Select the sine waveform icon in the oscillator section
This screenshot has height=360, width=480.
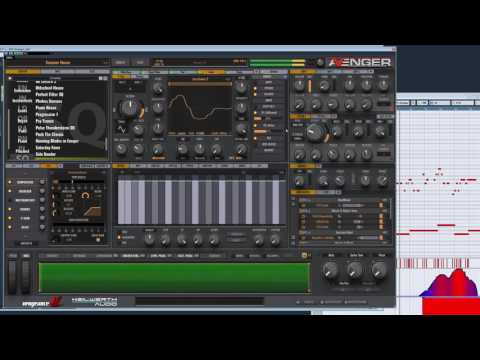click(x=122, y=129)
